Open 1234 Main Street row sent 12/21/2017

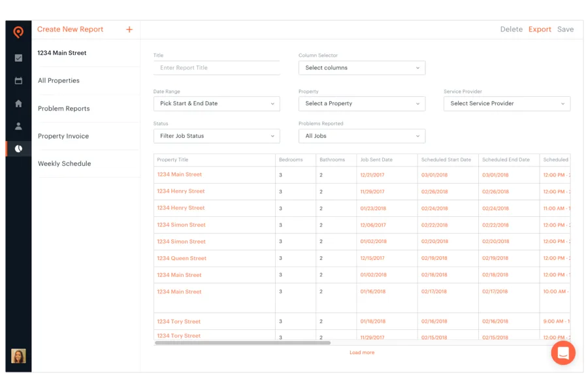click(179, 174)
